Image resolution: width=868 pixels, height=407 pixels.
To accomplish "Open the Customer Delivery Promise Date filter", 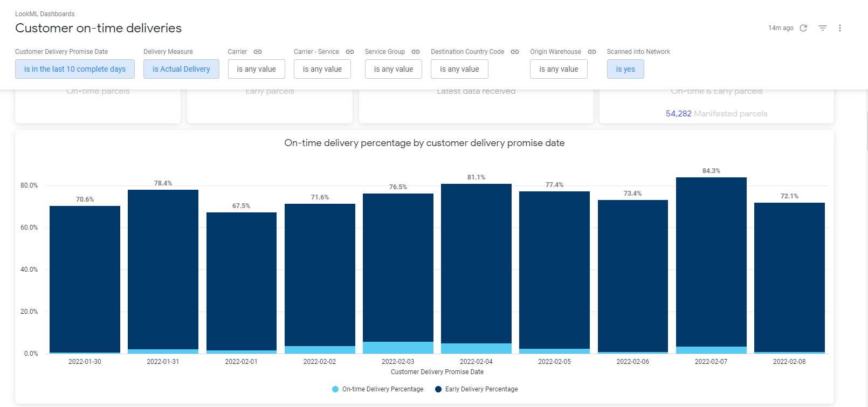I will 75,69.
